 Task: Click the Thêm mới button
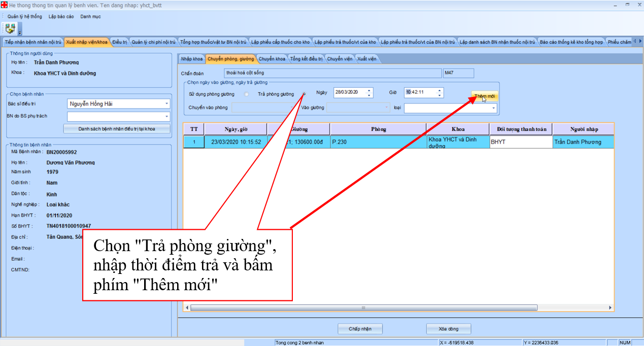(x=484, y=96)
